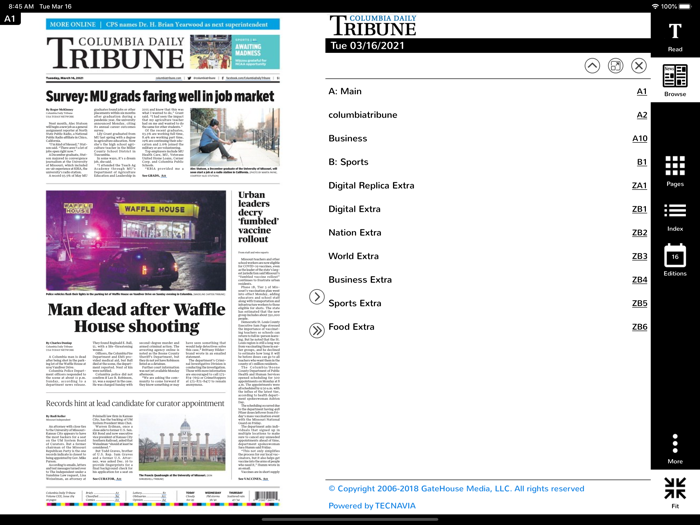This screenshot has height=525, width=700.
Task: Open Sports Extra section
Action: pos(354,304)
